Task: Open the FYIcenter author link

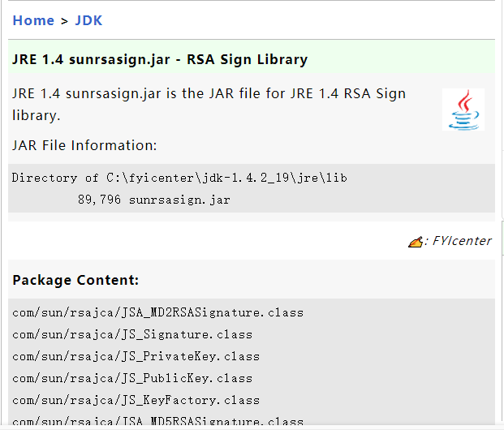Action: coord(462,241)
